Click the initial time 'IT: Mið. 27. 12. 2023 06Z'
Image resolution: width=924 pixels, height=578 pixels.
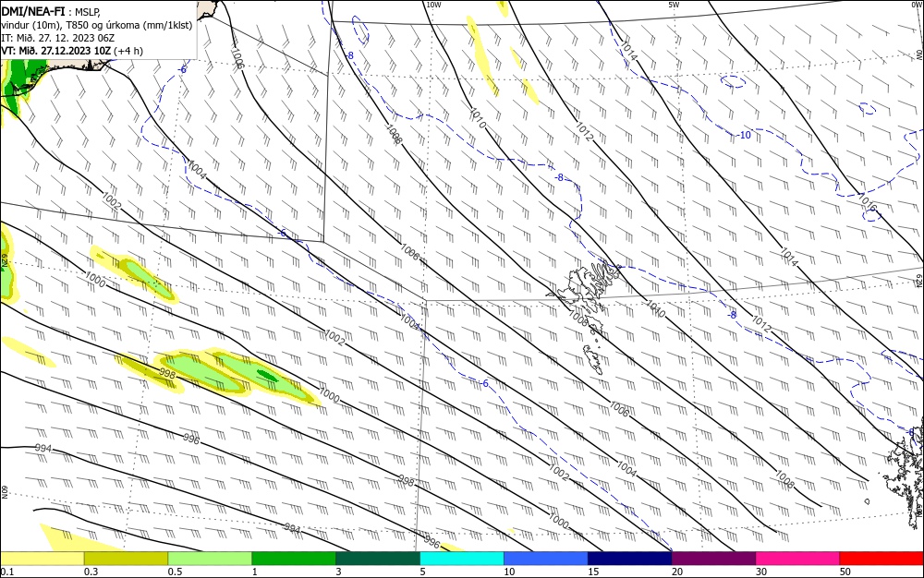tap(57, 38)
